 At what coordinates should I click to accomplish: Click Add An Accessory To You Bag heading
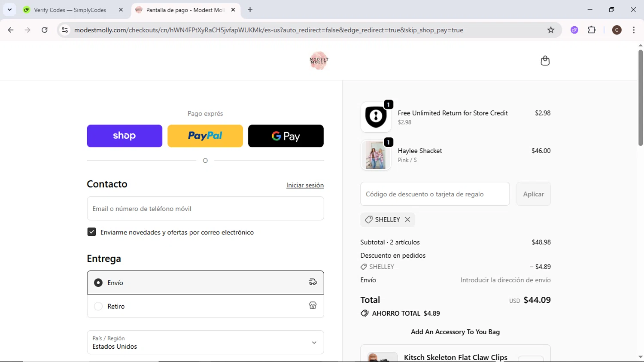pos(455,332)
